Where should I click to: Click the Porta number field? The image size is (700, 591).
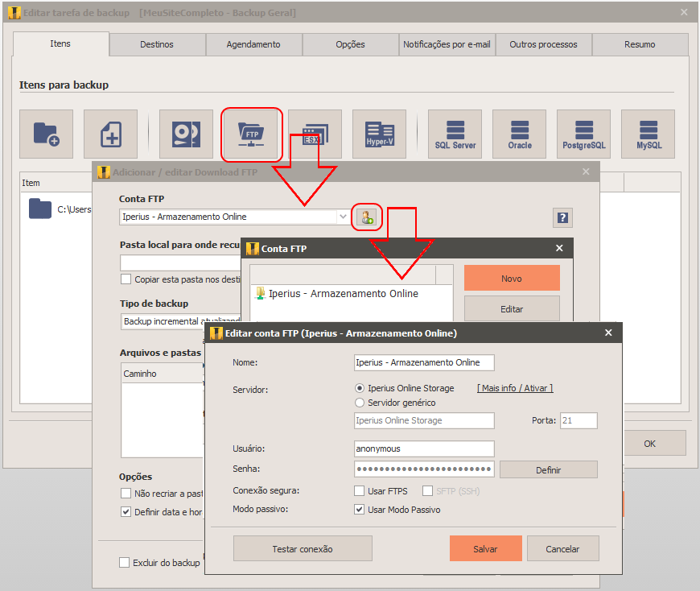pos(579,420)
